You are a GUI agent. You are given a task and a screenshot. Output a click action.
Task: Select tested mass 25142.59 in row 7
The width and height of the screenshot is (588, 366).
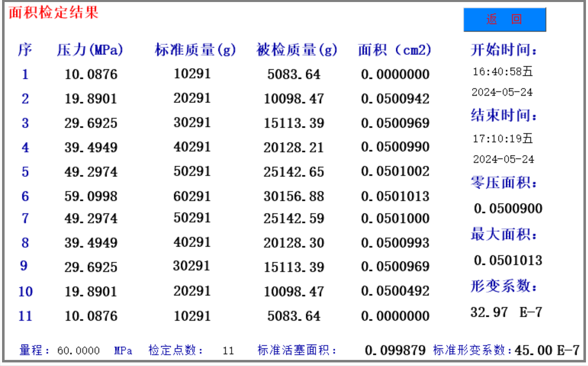point(294,218)
